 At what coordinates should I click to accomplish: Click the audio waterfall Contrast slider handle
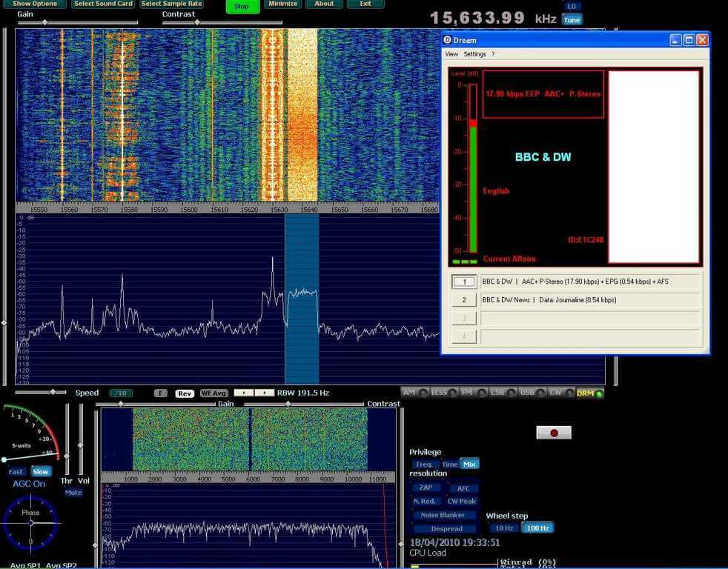click(x=288, y=405)
